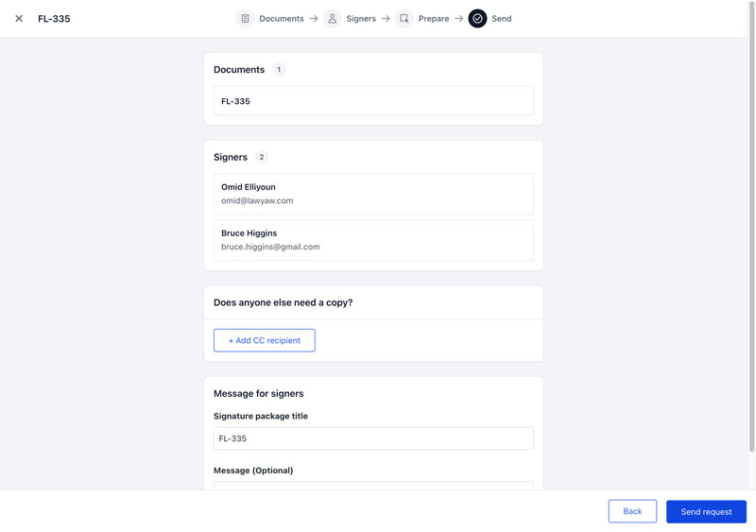This screenshot has height=532, width=756.
Task: Click the Prepare step icon
Action: pos(404,19)
